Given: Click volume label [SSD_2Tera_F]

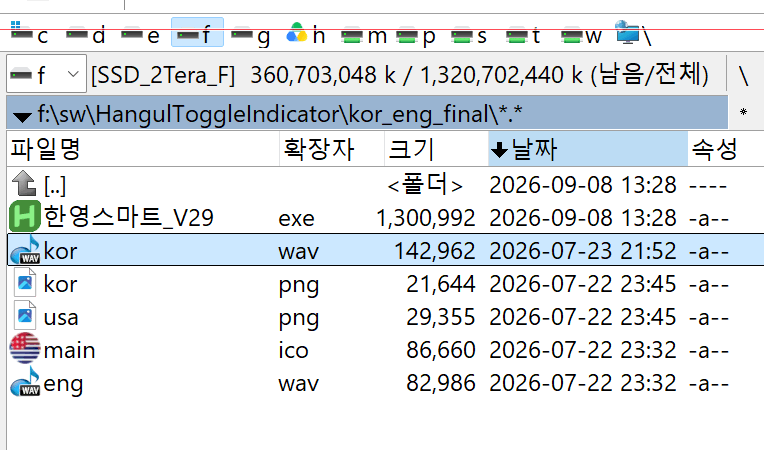Looking at the screenshot, I should 163,75.
